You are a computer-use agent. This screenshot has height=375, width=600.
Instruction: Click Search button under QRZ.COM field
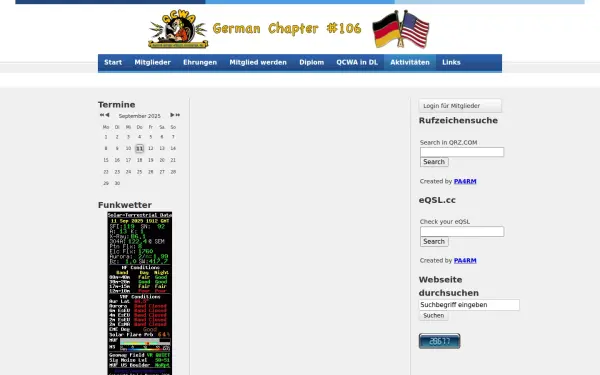434,162
